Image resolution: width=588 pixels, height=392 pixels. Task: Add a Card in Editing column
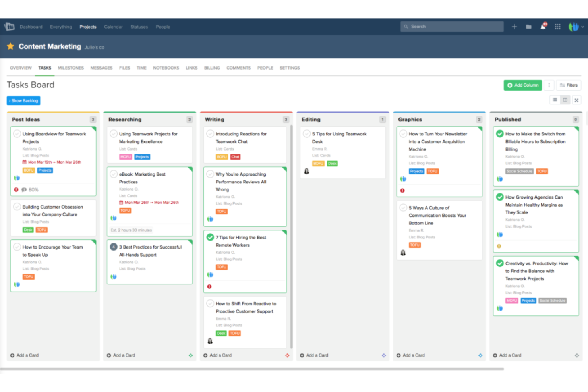coord(314,355)
